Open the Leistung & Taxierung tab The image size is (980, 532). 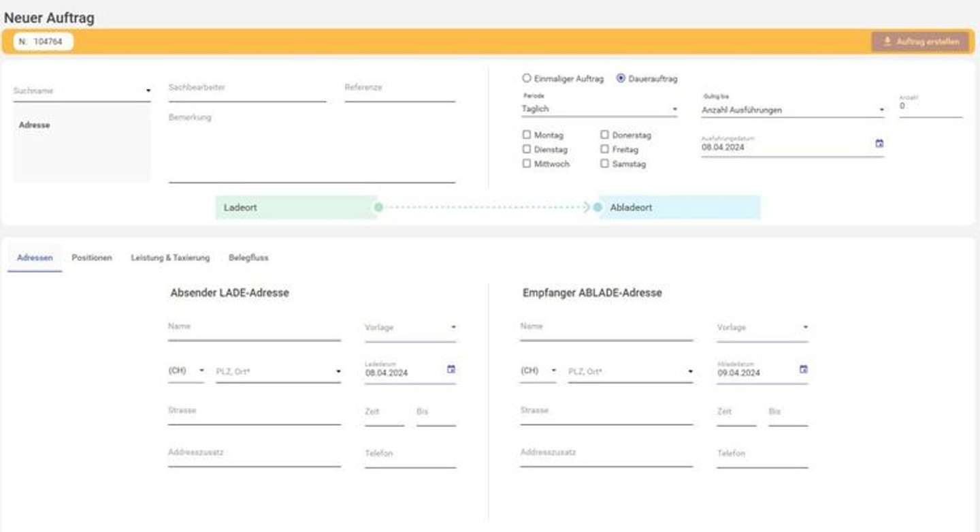[170, 257]
